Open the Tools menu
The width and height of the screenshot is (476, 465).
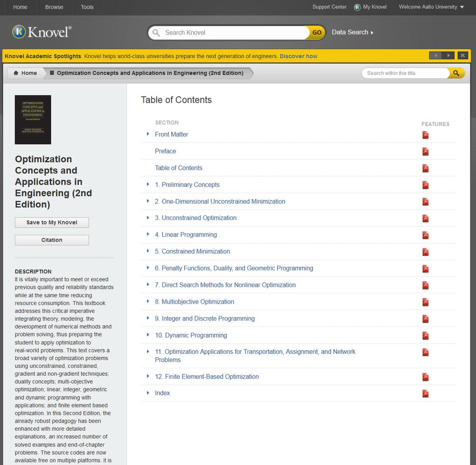tap(87, 7)
